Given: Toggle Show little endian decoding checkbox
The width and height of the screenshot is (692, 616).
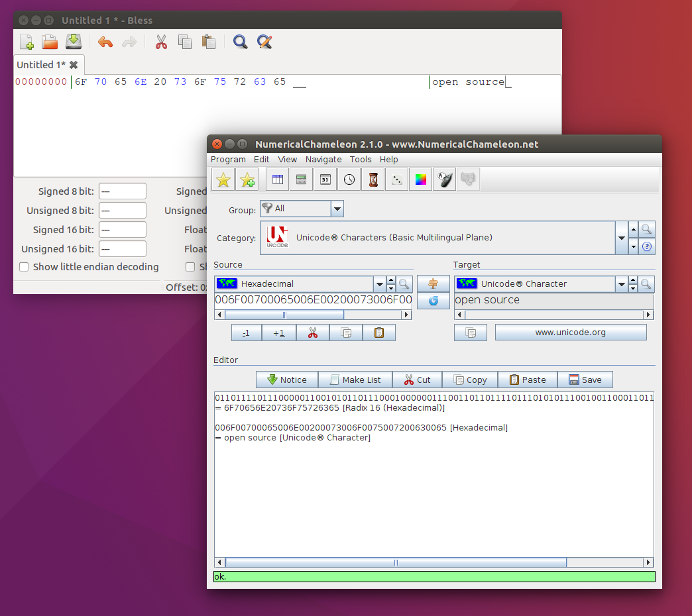Looking at the screenshot, I should click(x=24, y=267).
